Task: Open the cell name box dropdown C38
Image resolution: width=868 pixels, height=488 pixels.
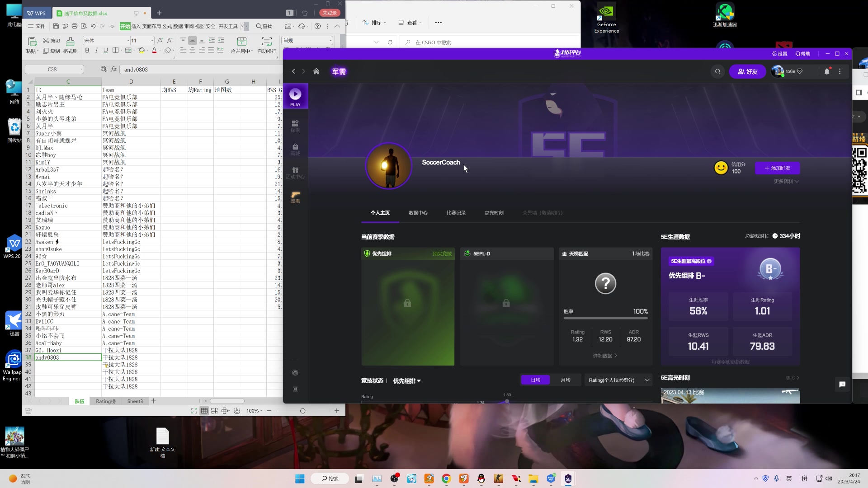Action: pos(81,70)
